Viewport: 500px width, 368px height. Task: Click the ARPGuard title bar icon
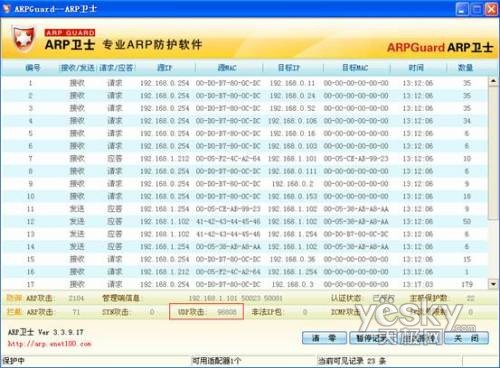point(7,8)
